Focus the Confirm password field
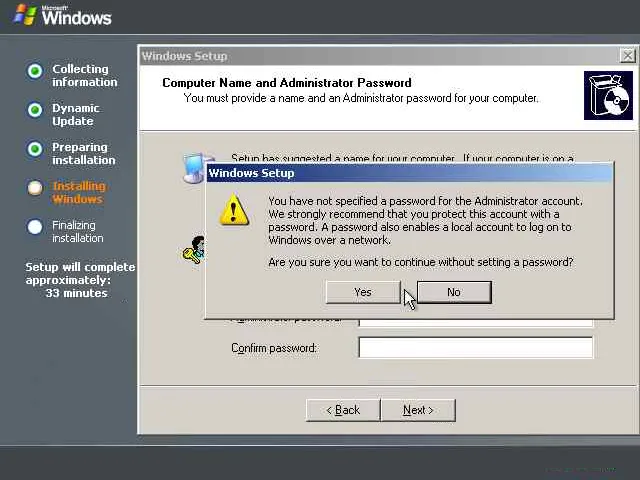Screen dimensions: 640x480 pos(476,347)
